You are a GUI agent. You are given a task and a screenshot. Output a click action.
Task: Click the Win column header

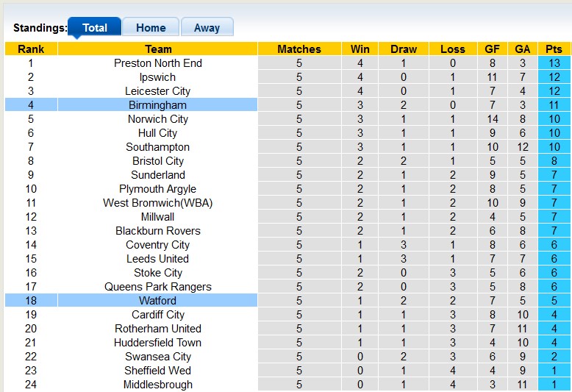point(360,49)
